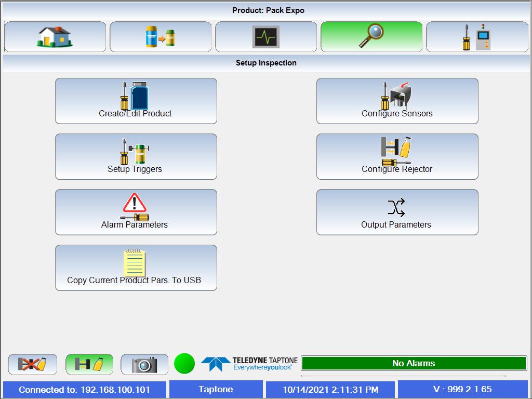Open Alarm Parameters
Viewport: 532px width, 399px height.
click(x=136, y=212)
